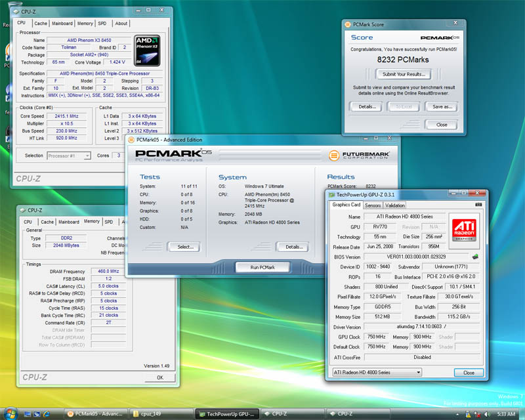This screenshot has height=420, width=525.
Task: Click the AMD Phenom X3 logo in CPU-Z
Action: (147, 51)
